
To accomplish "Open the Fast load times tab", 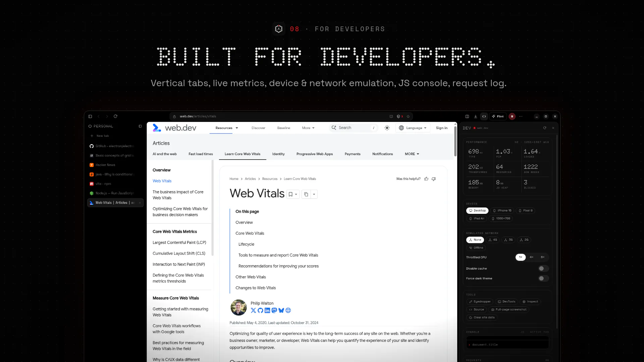I will click(x=201, y=154).
